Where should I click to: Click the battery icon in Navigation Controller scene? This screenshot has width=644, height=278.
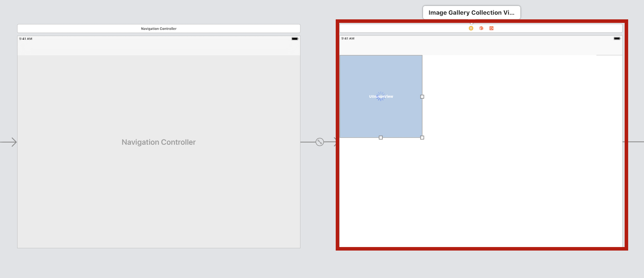coord(295,39)
